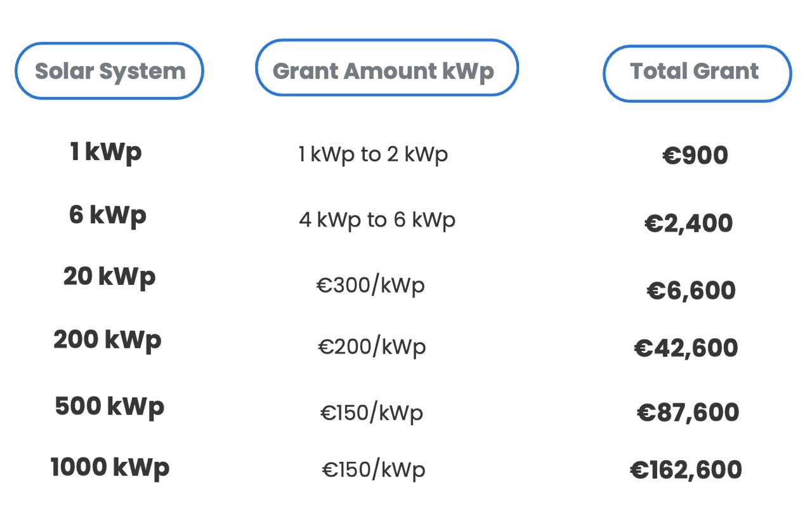Select the 20 kWp system label

tap(109, 277)
